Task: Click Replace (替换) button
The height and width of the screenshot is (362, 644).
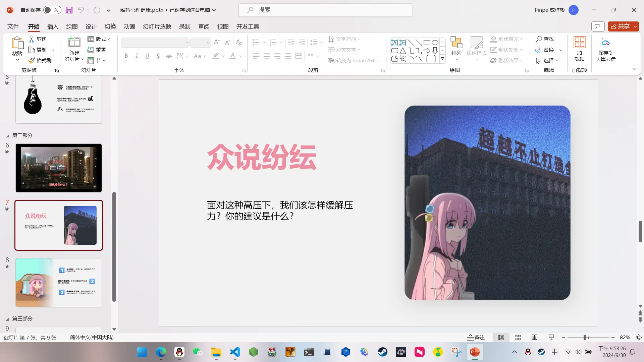Action: click(x=545, y=50)
